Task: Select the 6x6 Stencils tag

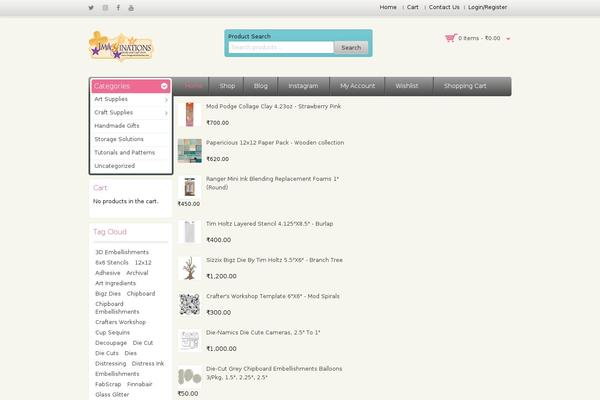Action: tap(112, 263)
